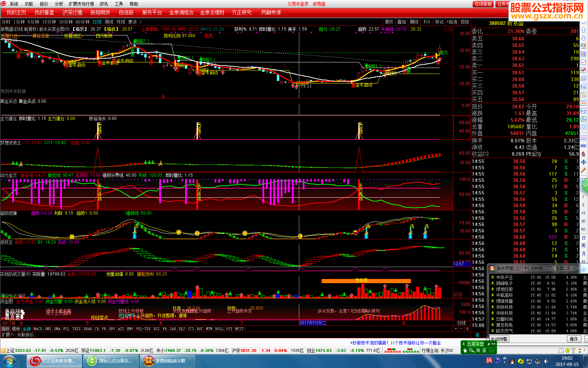Open the 扩展市场行情 menu
Screen dimensions: 588x368
[81, 4]
